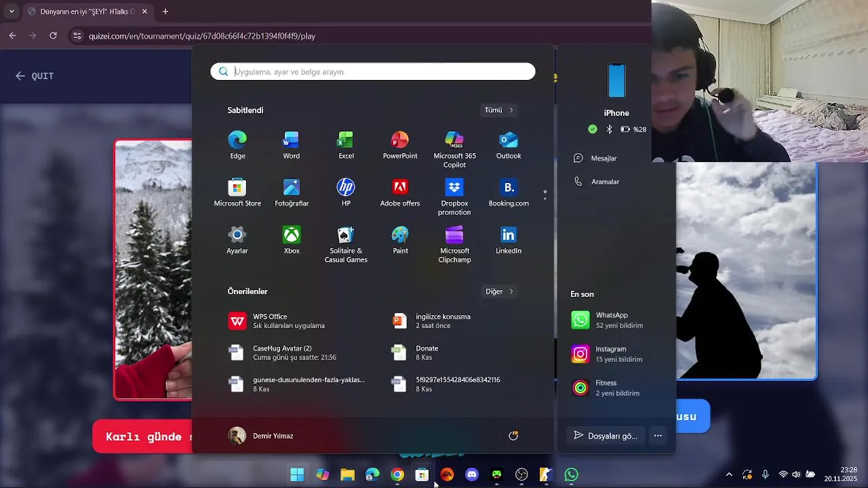
Task: Open Microsoft Store app
Action: 237,193
